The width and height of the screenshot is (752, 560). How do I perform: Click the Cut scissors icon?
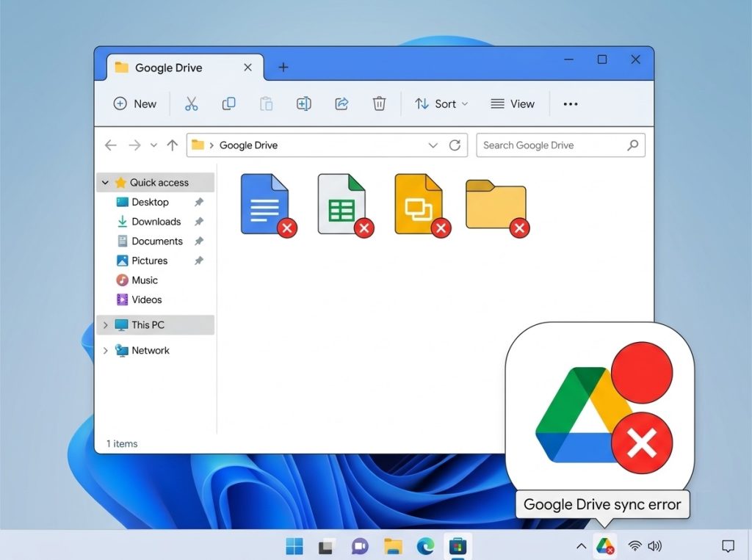tap(192, 103)
